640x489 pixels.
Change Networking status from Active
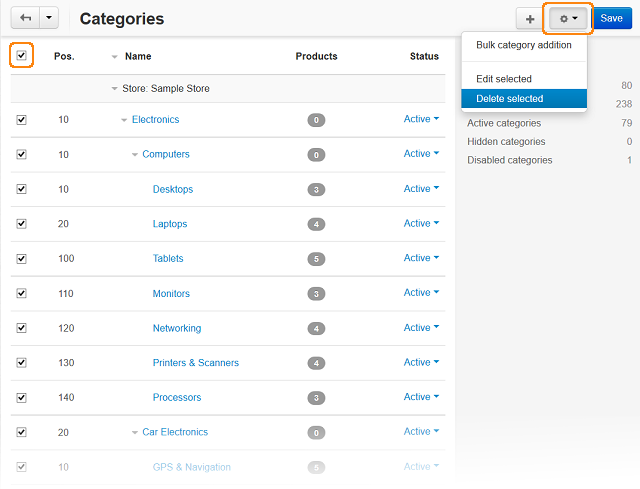[x=421, y=328]
